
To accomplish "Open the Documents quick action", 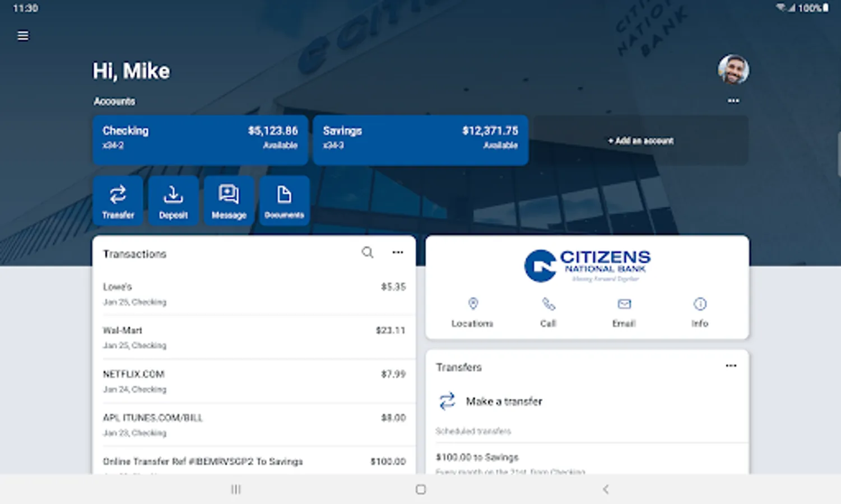I will pos(284,201).
